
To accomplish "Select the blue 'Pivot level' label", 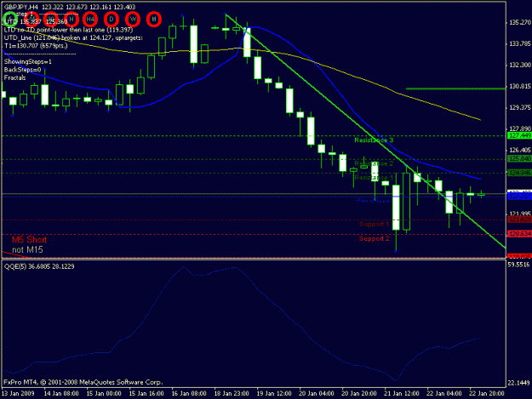I will [x=373, y=201].
